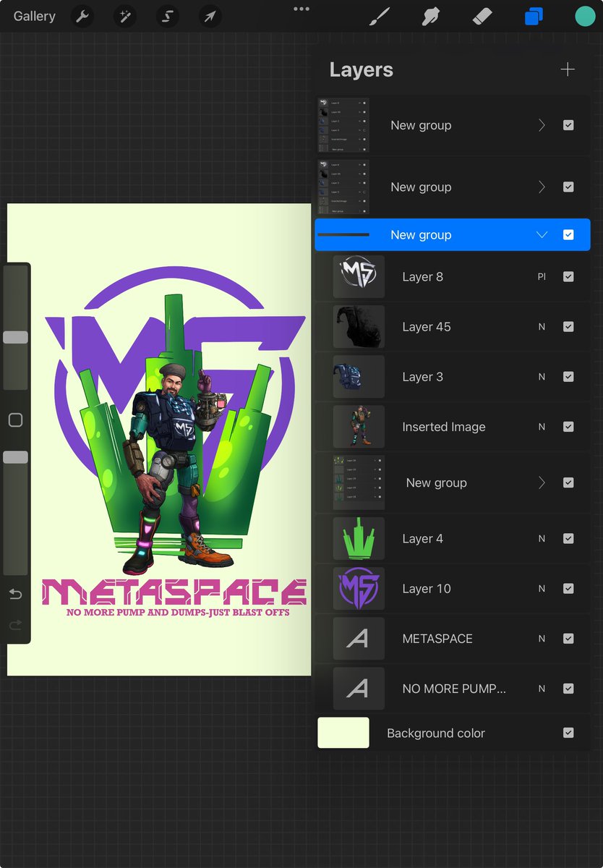Select the 'Layer 45' name text
Viewport: 603px width, 868px height.
[x=427, y=327]
